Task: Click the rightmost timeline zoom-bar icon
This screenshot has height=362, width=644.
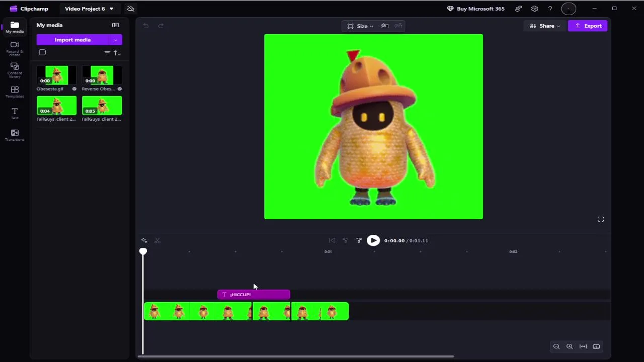Action: [596, 346]
